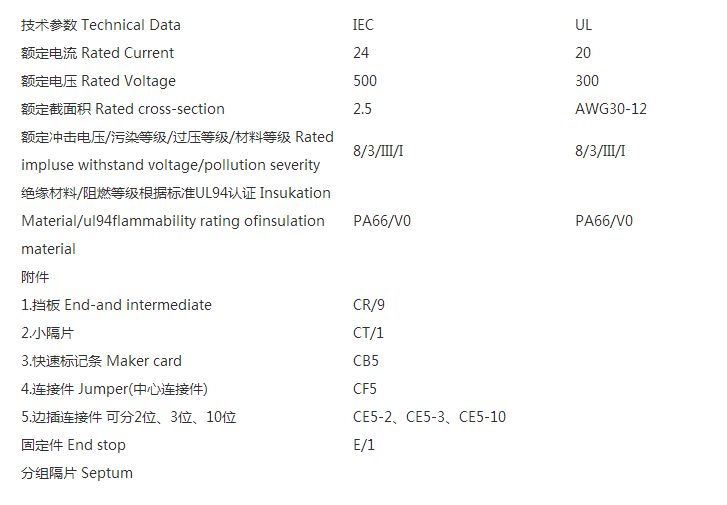Click the CT/1 part number
The image size is (727, 505).
click(x=368, y=333)
